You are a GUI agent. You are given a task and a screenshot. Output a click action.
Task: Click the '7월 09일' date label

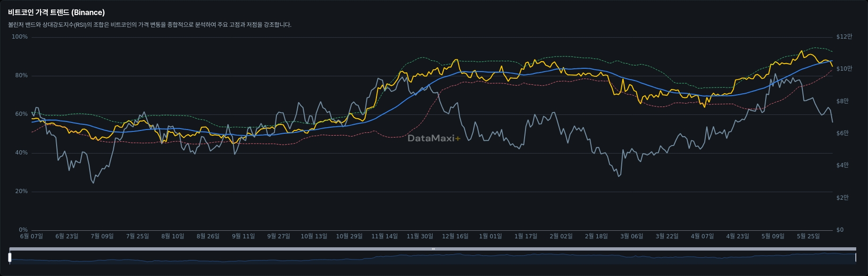pyautogui.click(x=102, y=236)
